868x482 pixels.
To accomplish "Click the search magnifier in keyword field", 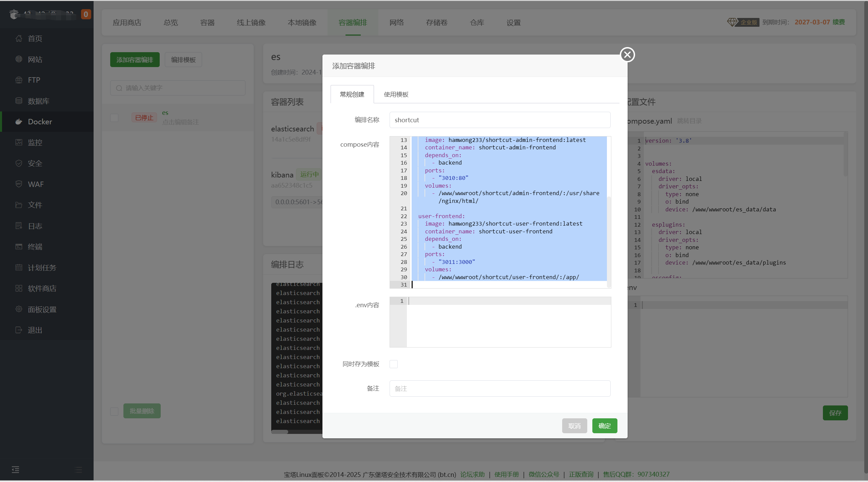I will coord(119,88).
